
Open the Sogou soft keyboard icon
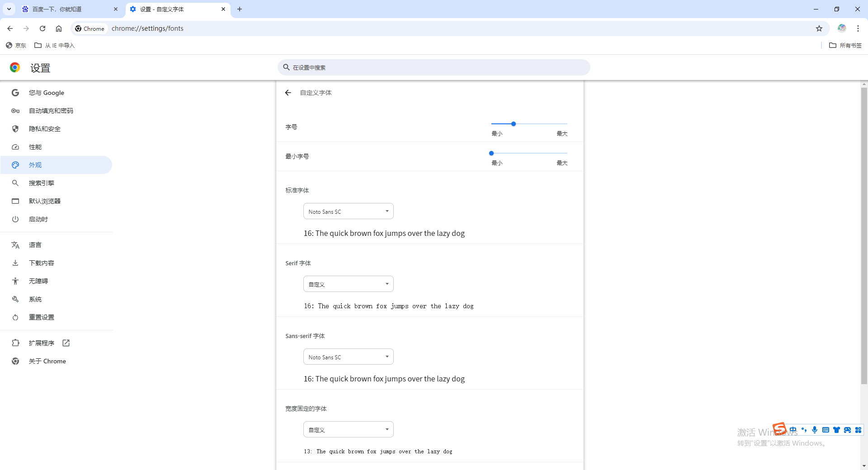click(x=826, y=430)
